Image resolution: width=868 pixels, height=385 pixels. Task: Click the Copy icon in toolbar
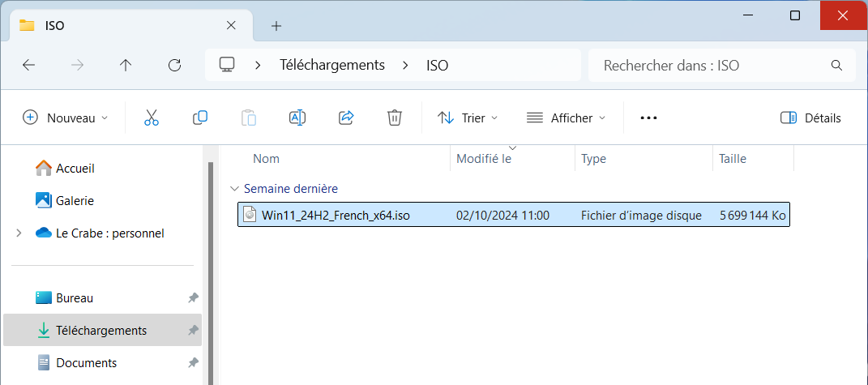pos(200,118)
